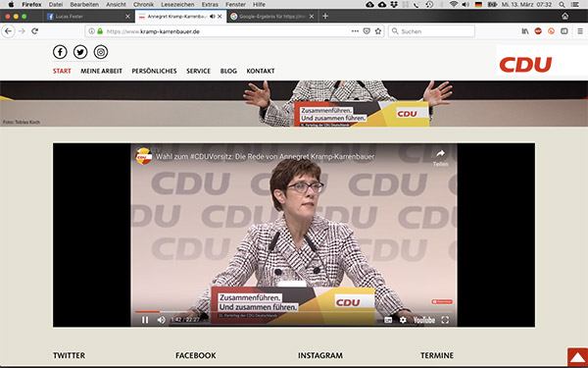Open the Wi-Fi menu bar icon
The height and width of the screenshot is (368, 588).
454,5
